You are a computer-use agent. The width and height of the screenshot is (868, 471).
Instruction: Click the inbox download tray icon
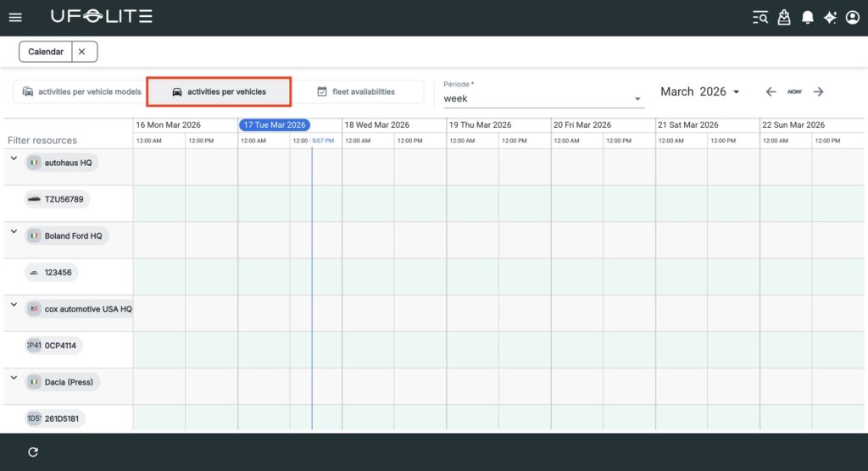coord(784,17)
